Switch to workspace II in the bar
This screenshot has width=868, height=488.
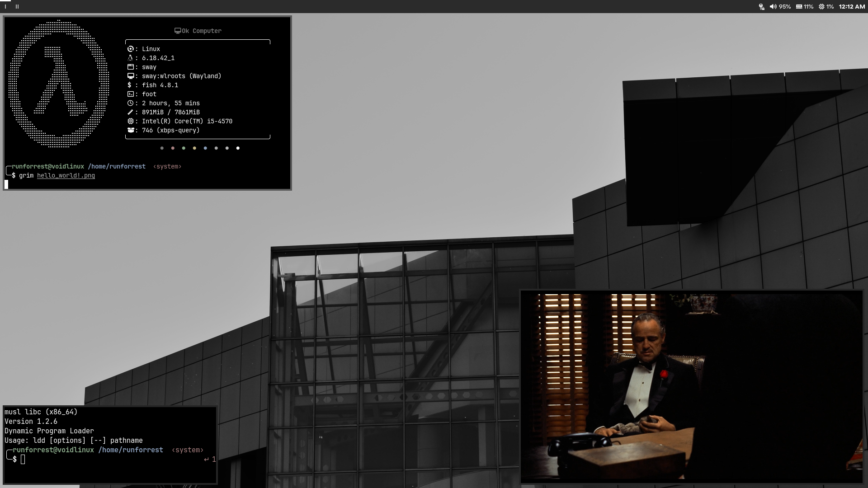coord(17,7)
